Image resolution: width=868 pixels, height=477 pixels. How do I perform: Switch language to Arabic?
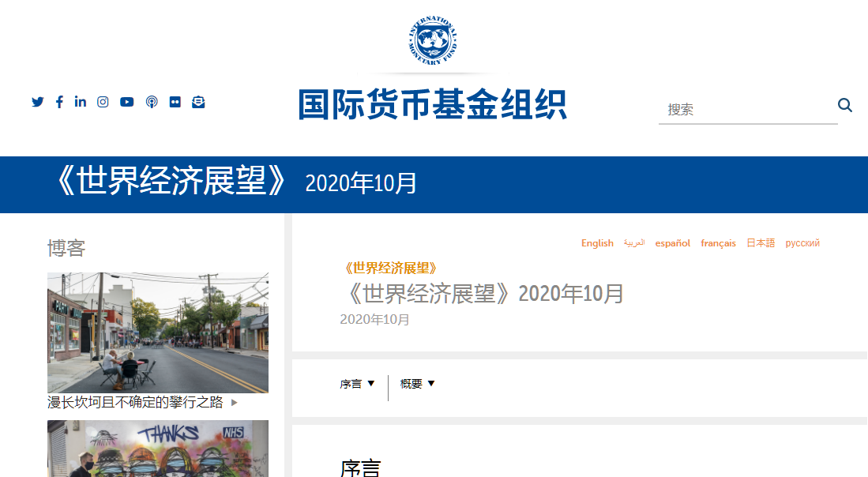click(634, 243)
